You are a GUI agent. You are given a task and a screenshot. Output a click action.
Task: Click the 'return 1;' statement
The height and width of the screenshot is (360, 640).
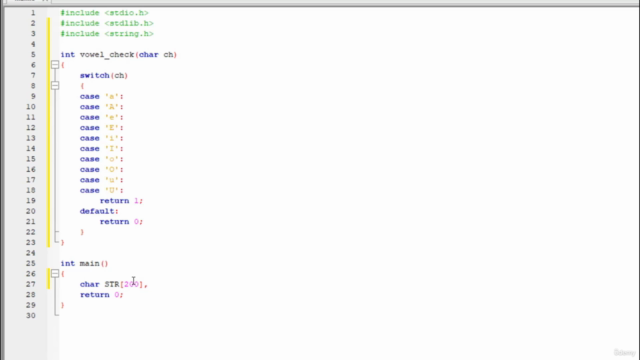[121, 201]
